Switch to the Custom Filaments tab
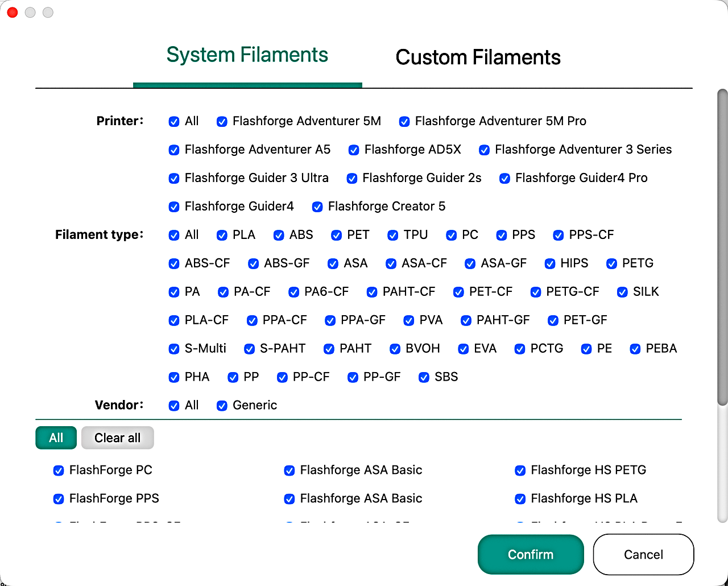This screenshot has height=586, width=728. [x=478, y=57]
